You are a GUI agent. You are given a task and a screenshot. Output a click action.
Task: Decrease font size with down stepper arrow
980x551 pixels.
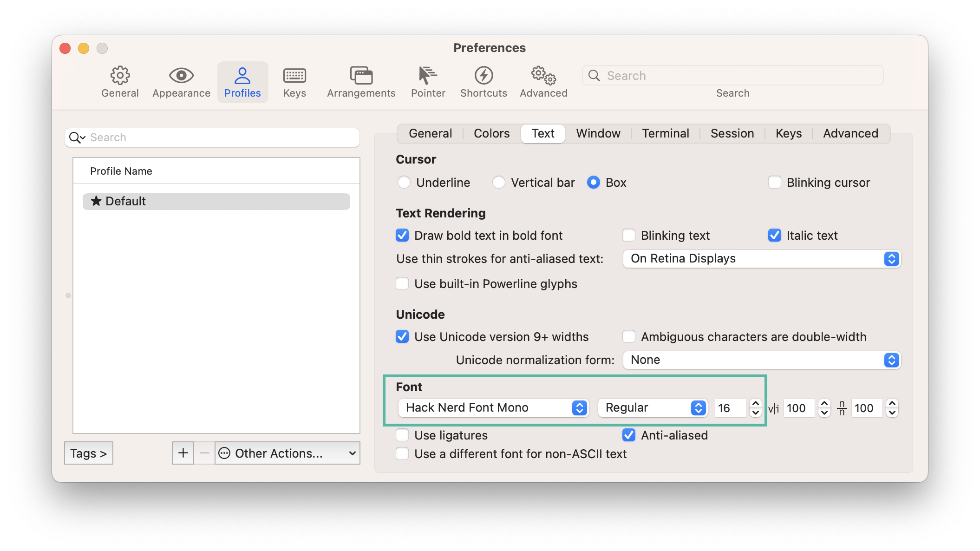[x=756, y=413]
